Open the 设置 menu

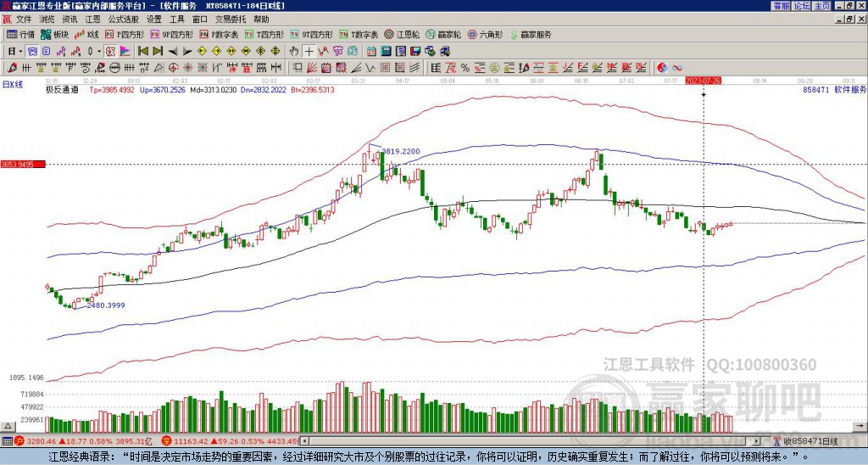154,18
